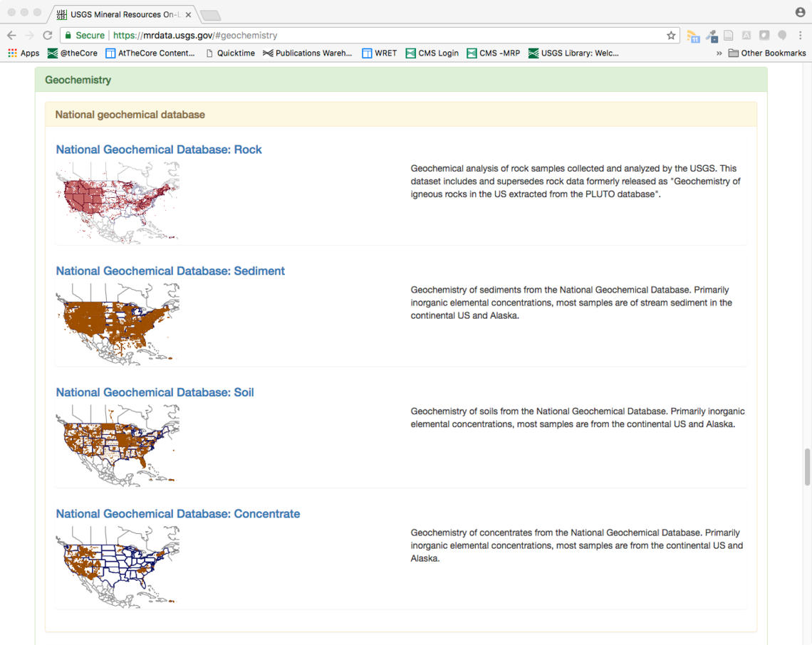Open a new browser tab
Viewport: 812px width, 645px height.
(210, 15)
